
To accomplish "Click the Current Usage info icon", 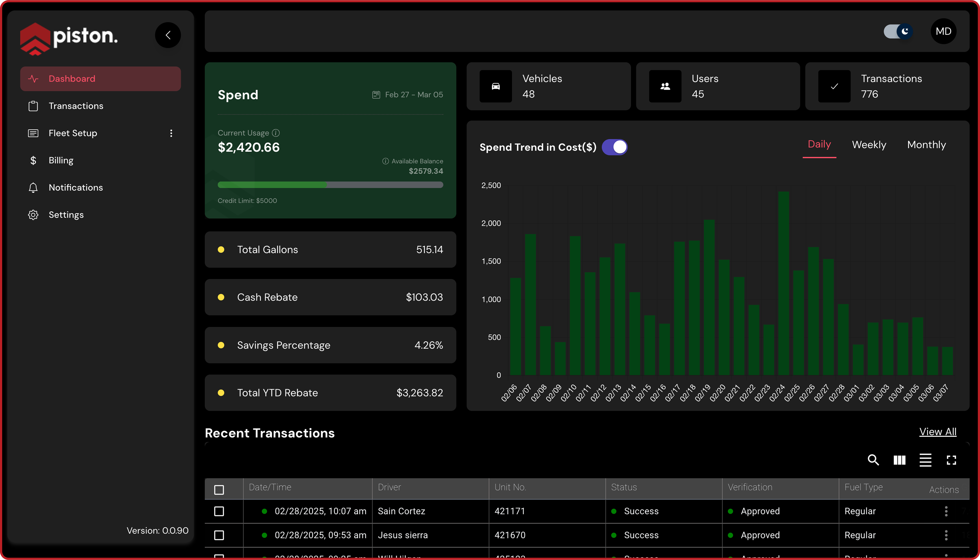I will (275, 133).
